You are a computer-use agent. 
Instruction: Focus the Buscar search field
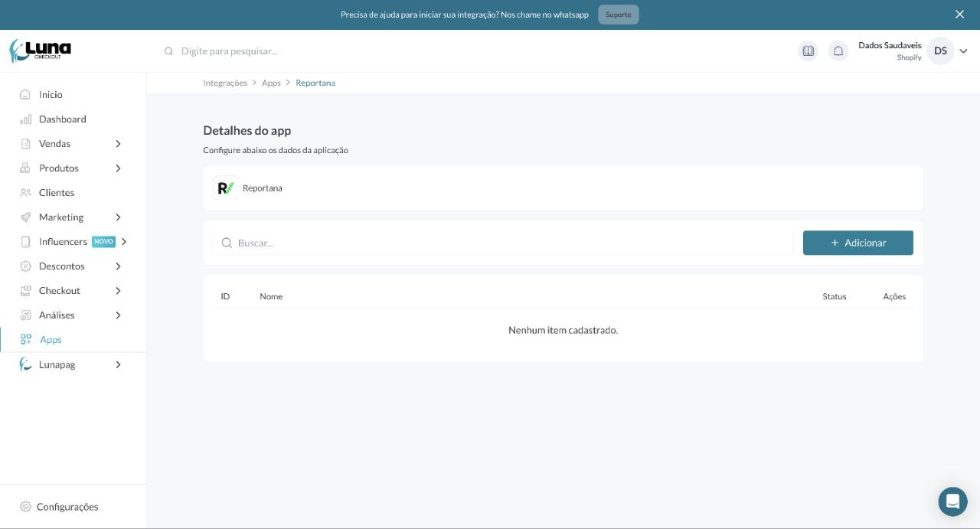505,243
